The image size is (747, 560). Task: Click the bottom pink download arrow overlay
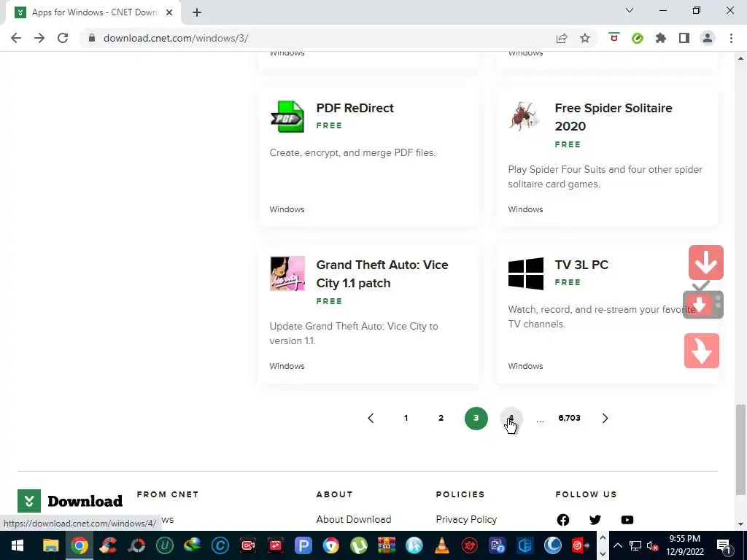[x=701, y=351]
